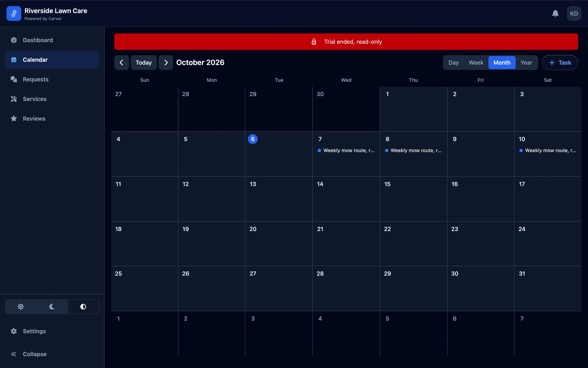This screenshot has width=588, height=368.
Task: Click the Reviews star icon
Action: (14, 119)
